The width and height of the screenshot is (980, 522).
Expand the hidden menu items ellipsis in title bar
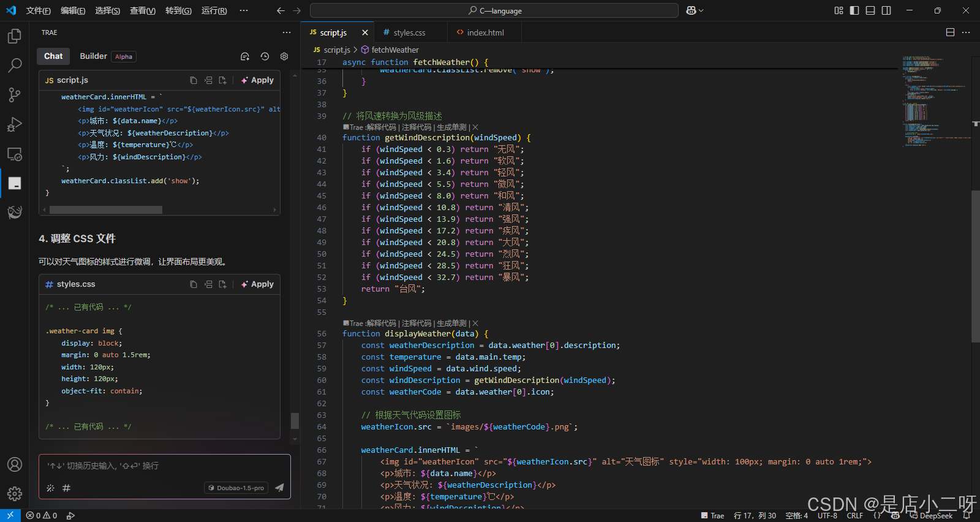coord(244,10)
